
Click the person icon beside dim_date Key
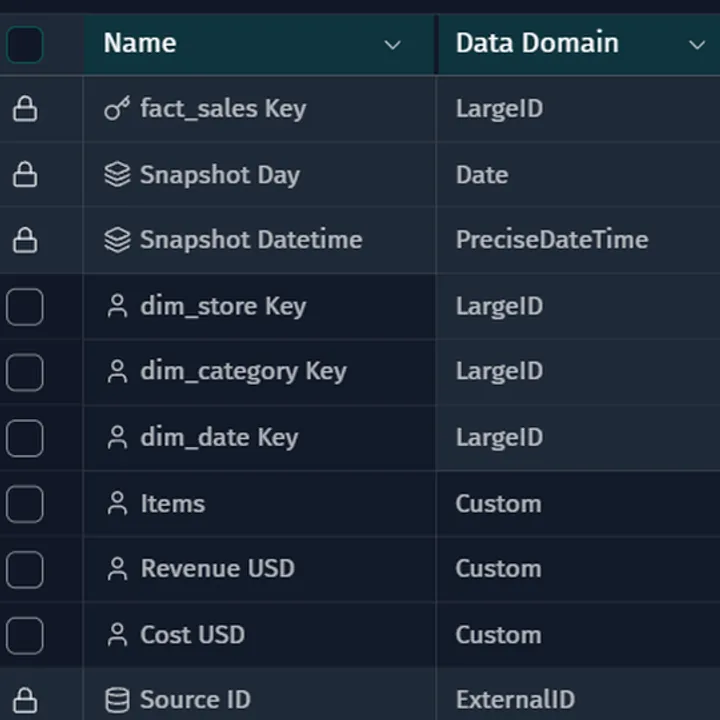pyautogui.click(x=117, y=438)
